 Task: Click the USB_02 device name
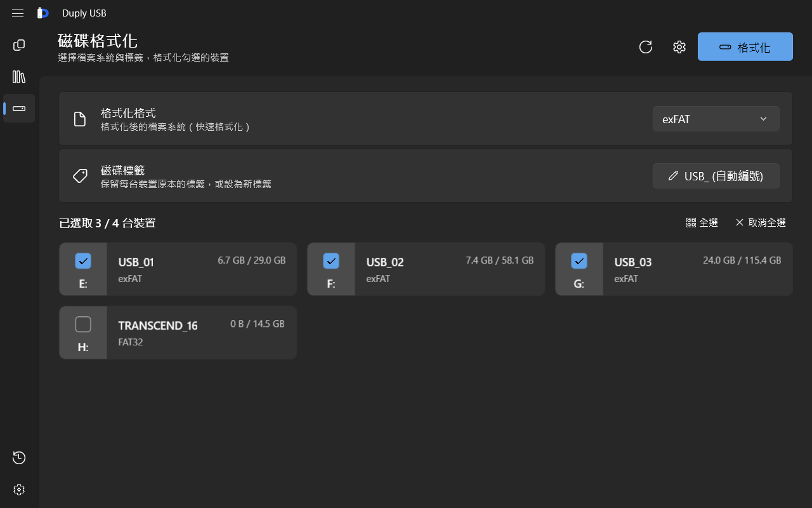pyautogui.click(x=385, y=262)
